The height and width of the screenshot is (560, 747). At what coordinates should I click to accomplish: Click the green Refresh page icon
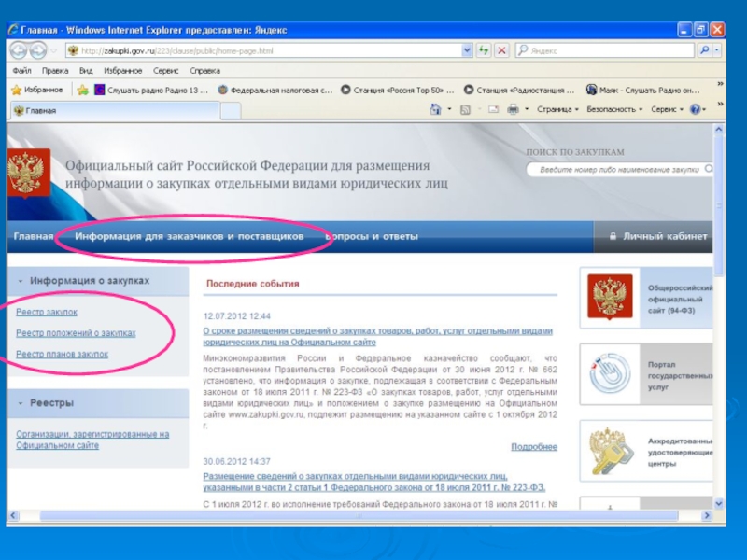point(484,50)
